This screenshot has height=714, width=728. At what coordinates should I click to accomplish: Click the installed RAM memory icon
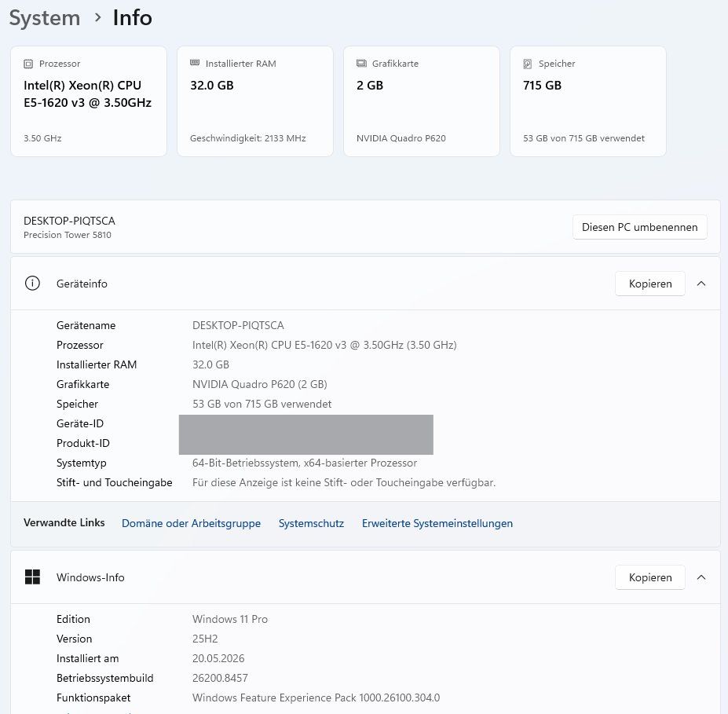pos(195,63)
